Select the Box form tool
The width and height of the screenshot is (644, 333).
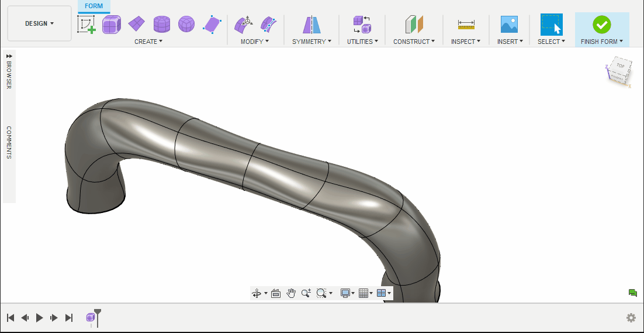(x=112, y=25)
